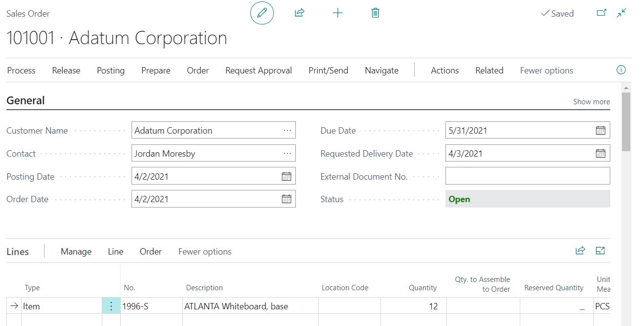Open the Navigate menu
This screenshot has height=326, width=644.
click(x=382, y=70)
